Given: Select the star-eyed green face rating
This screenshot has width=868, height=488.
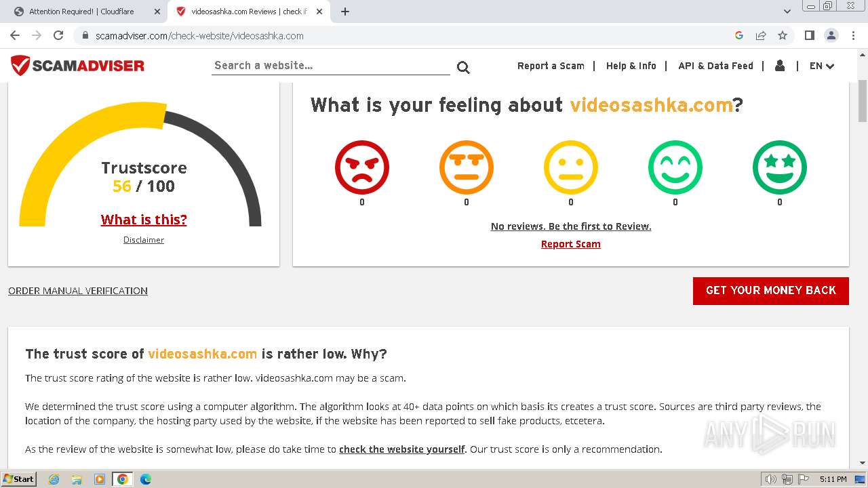Looking at the screenshot, I should pos(780,167).
